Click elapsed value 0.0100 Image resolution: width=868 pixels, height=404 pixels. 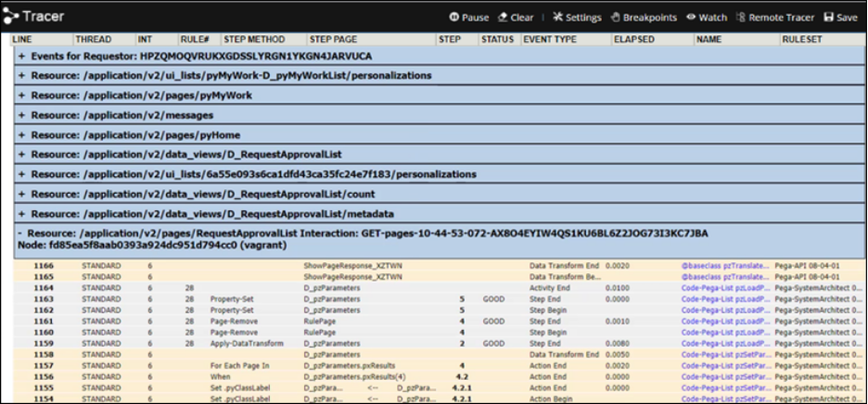(x=617, y=288)
